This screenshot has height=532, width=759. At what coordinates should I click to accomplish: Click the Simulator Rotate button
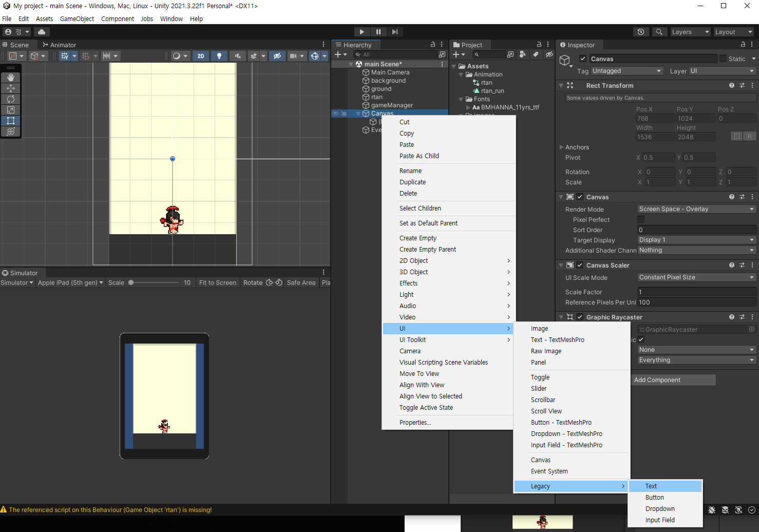point(253,282)
